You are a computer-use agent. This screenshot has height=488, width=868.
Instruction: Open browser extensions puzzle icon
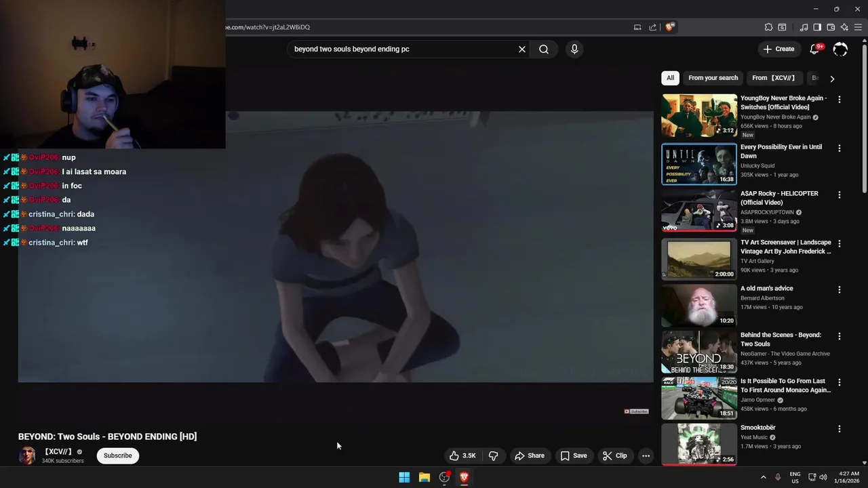tap(768, 27)
